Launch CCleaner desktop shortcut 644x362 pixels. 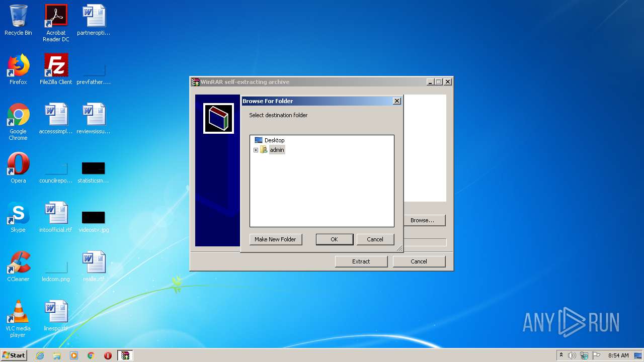[18, 266]
